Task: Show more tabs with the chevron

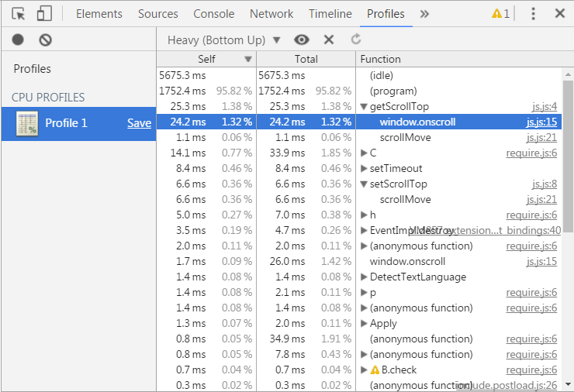Action: (424, 14)
